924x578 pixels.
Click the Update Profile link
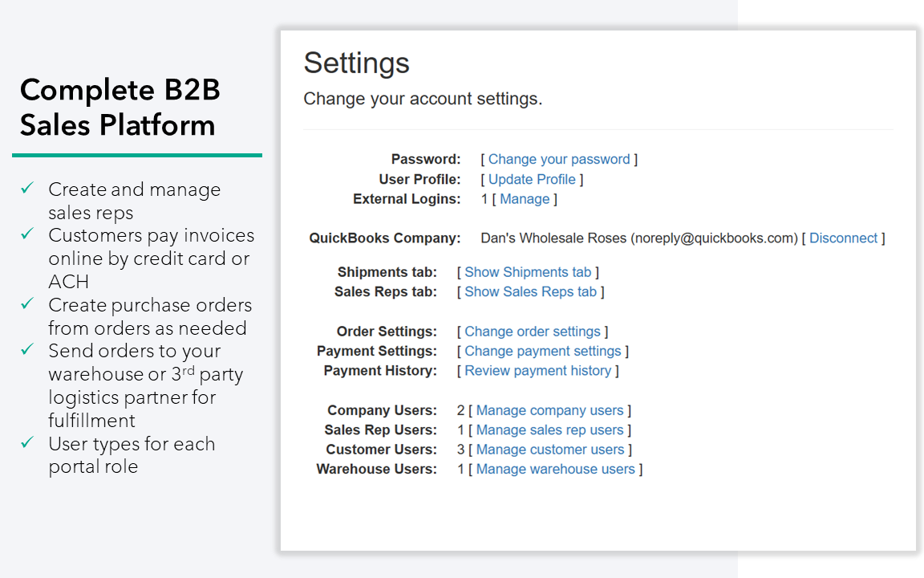point(532,179)
